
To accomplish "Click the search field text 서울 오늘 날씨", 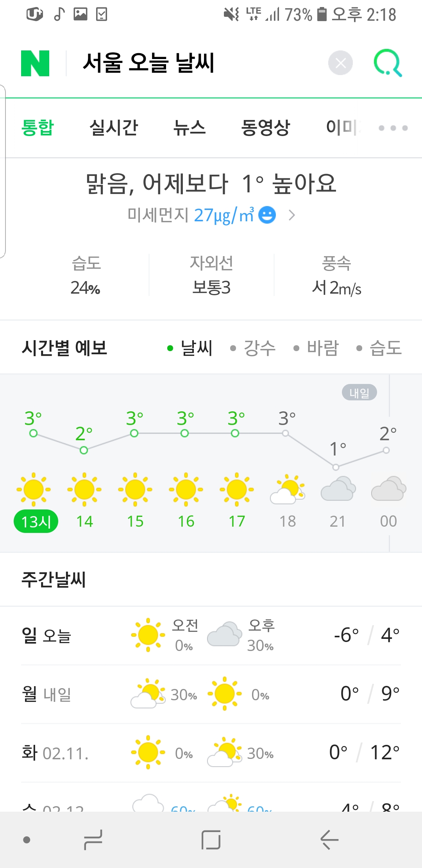I will pos(148,63).
